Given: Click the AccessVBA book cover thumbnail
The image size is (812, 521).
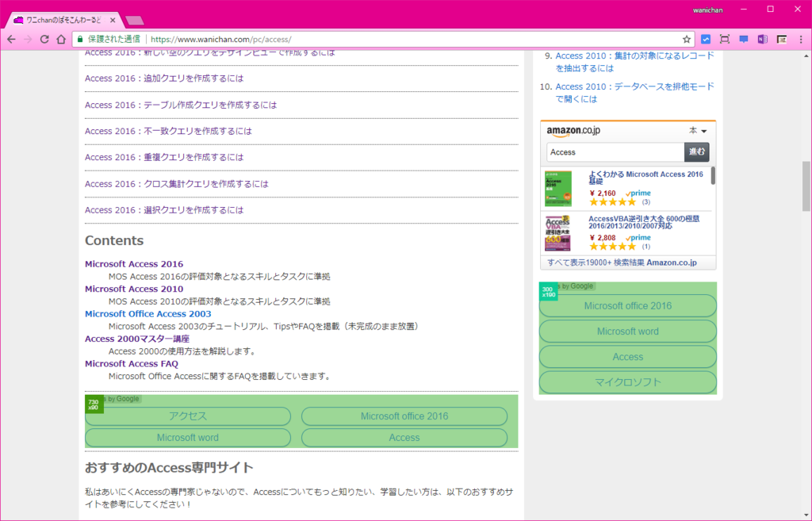Looking at the screenshot, I should (x=557, y=234).
